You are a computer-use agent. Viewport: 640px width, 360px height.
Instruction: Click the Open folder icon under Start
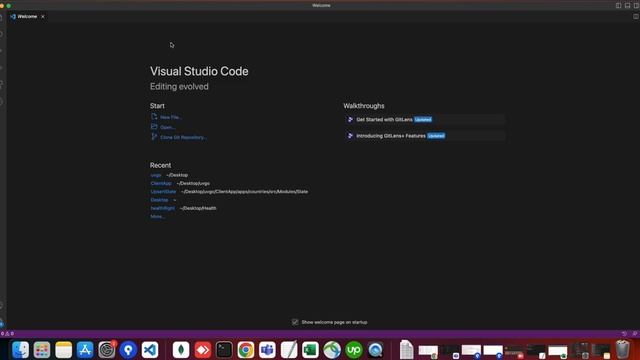click(x=154, y=127)
